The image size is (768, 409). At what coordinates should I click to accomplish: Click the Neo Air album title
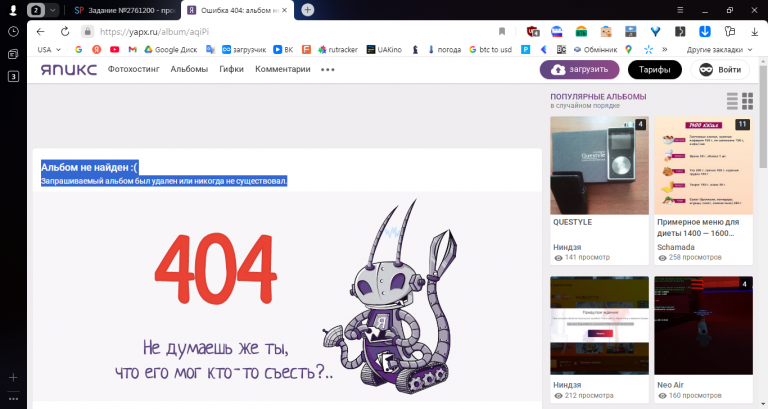coord(671,385)
